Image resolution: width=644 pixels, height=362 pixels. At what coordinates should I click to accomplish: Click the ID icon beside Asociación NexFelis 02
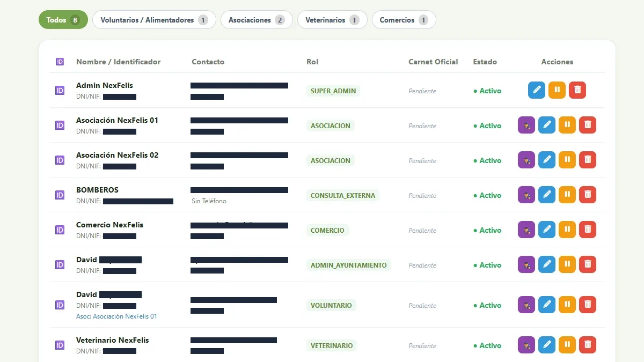coord(60,160)
